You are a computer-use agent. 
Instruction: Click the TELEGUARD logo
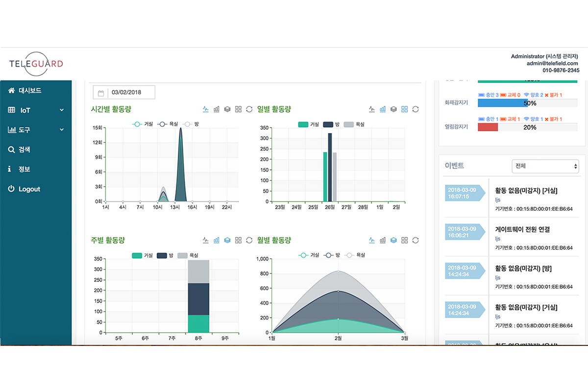click(36, 64)
